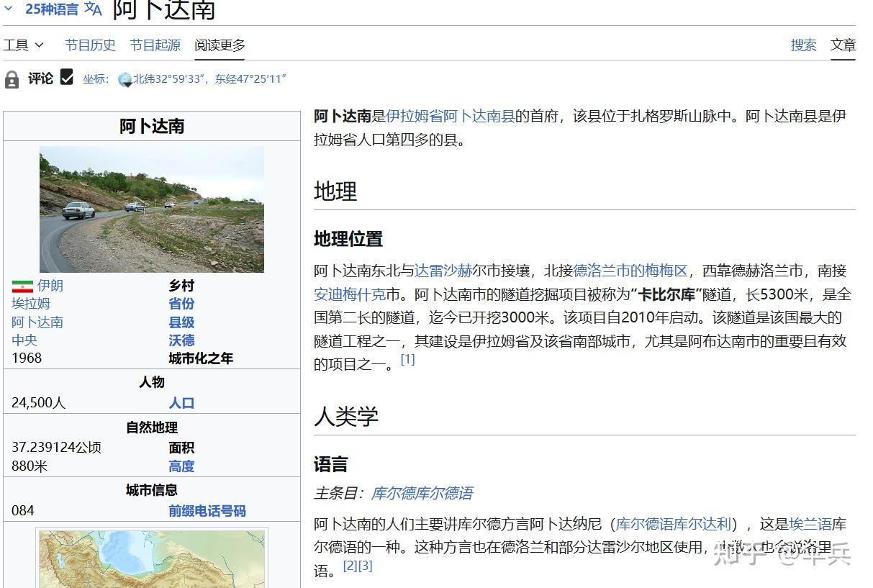Click the 高度 label link

point(181,466)
